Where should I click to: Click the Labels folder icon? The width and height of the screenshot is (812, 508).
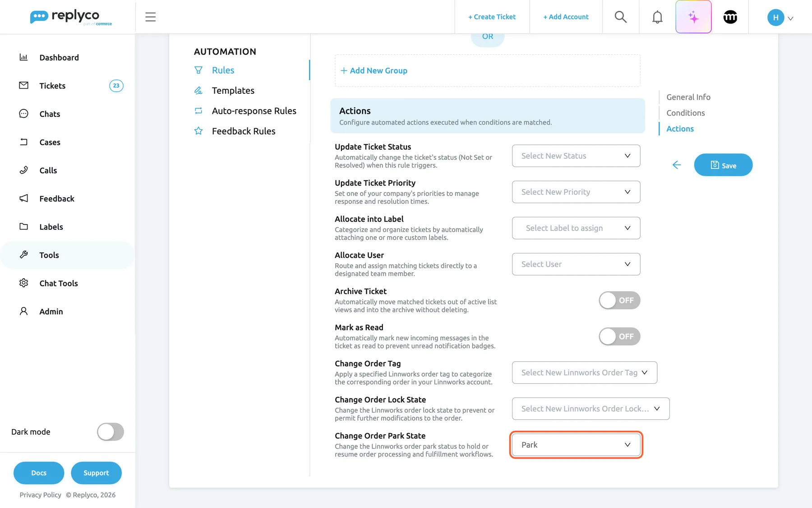tap(23, 227)
